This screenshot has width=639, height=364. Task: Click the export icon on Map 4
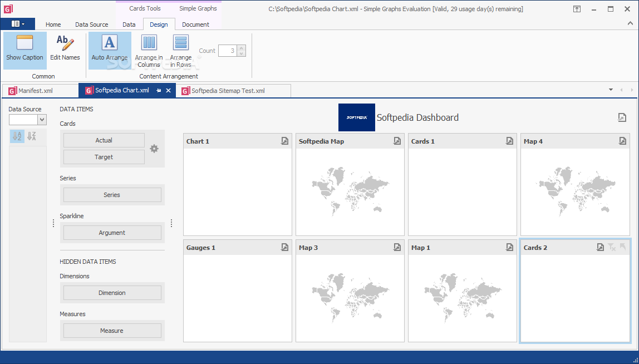click(x=622, y=141)
